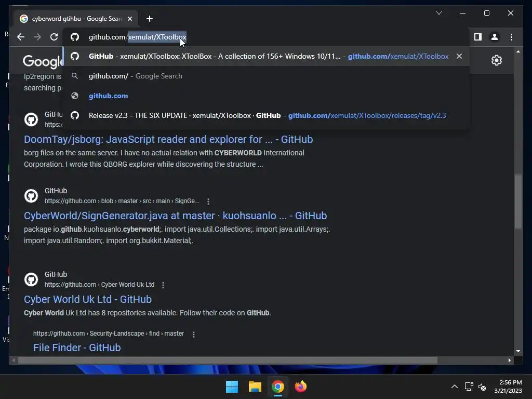532x399 pixels.
Task: Open the Windows Start menu
Action: [x=232, y=387]
